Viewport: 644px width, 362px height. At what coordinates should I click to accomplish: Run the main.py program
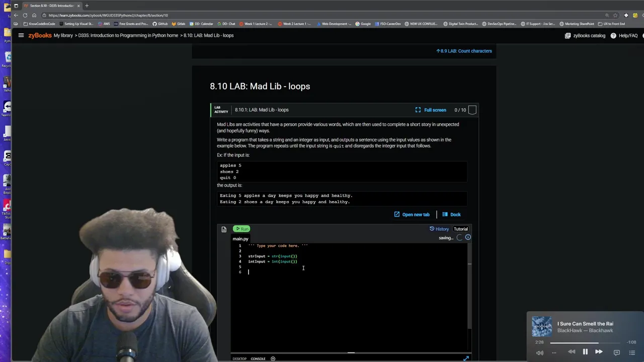click(x=242, y=229)
